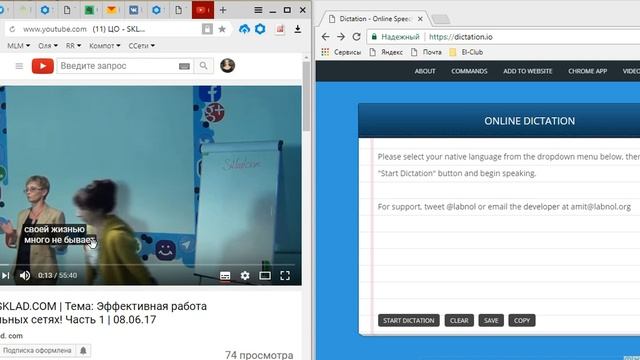
Task: Open the video player settings gear
Action: [245, 276]
